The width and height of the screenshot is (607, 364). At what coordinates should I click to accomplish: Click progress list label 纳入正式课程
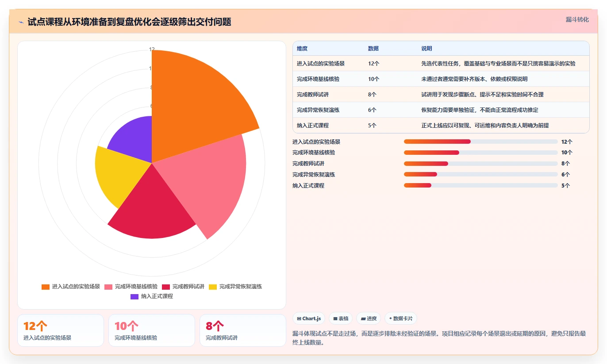click(308, 186)
